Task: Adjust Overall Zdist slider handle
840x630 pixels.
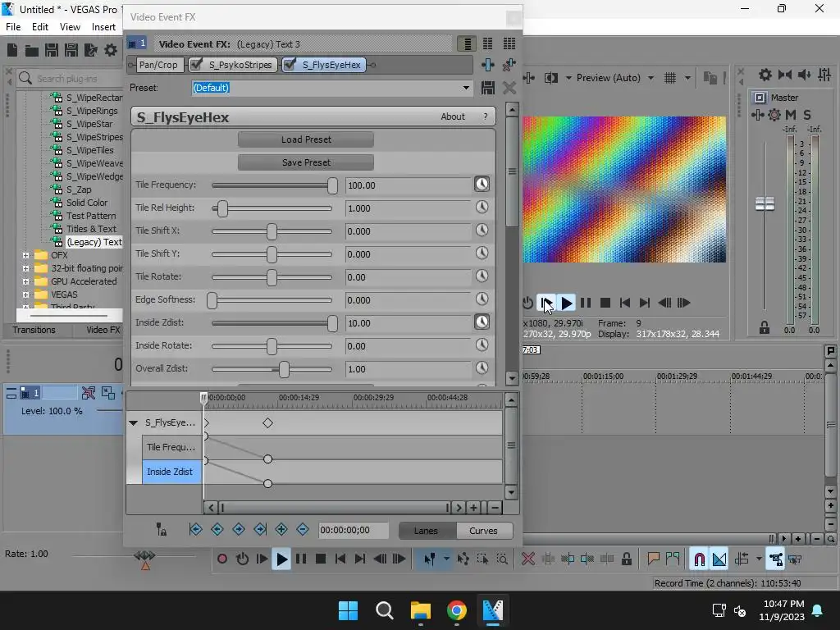Action: [x=284, y=369]
